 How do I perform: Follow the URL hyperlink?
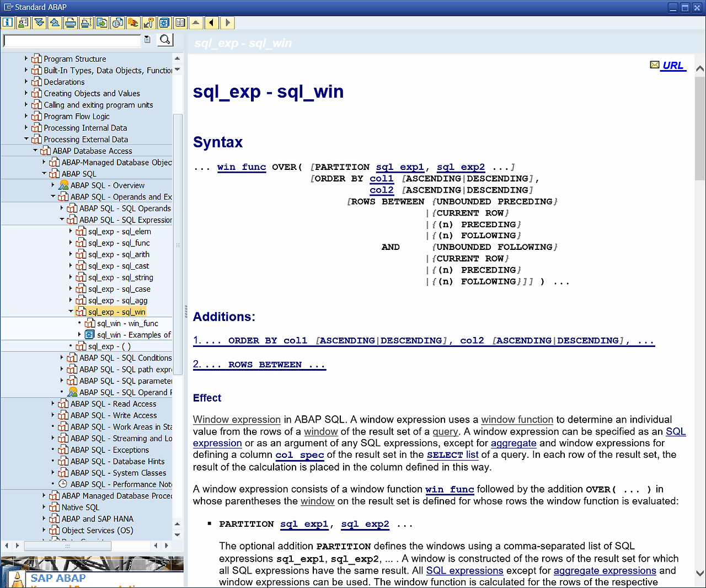[673, 65]
